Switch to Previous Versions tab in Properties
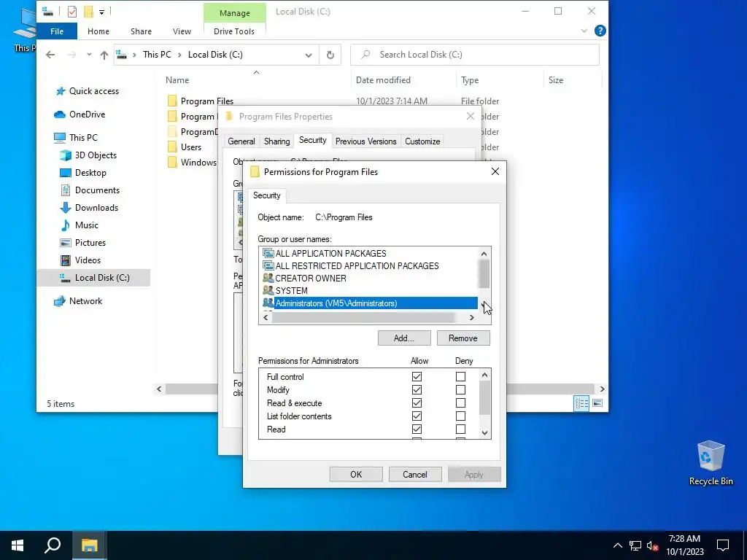The image size is (747, 560). (x=366, y=141)
